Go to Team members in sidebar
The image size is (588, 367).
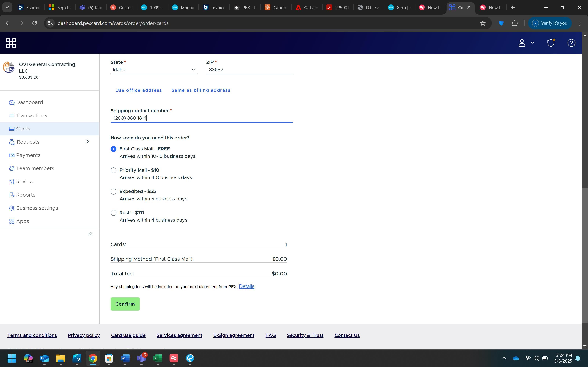click(35, 168)
